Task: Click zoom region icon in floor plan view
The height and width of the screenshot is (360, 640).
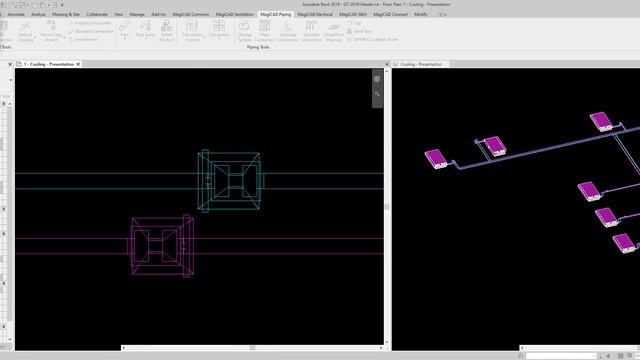Action: 378,94
